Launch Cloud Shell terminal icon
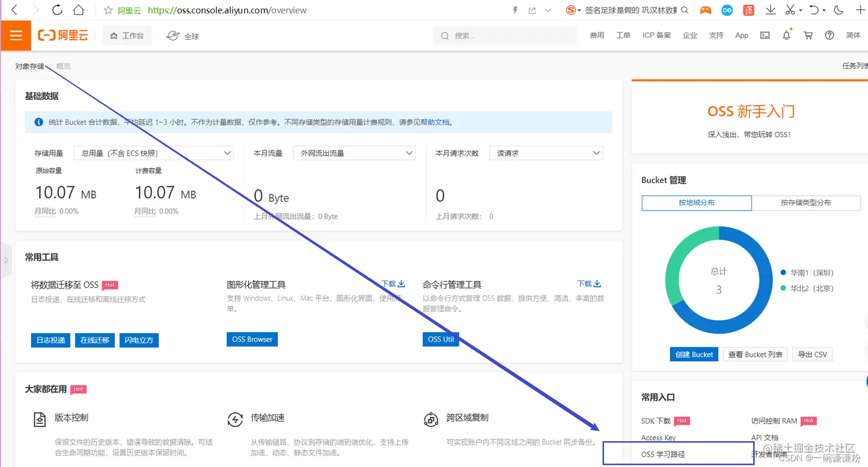 765,36
